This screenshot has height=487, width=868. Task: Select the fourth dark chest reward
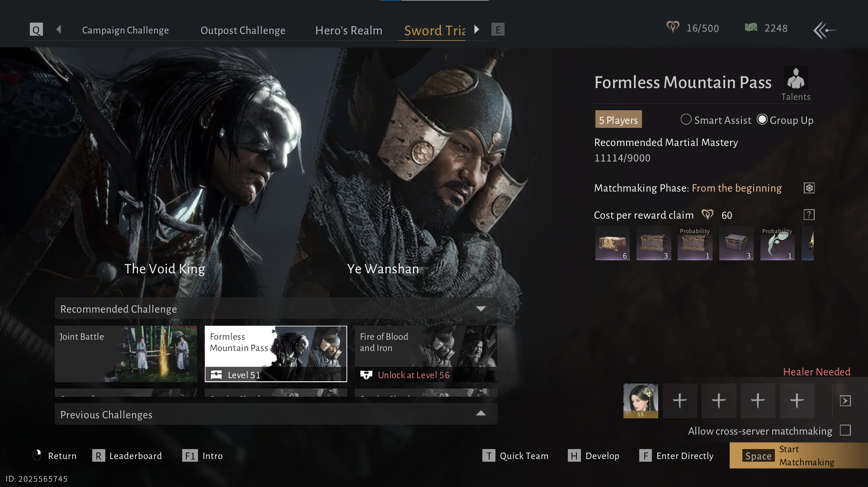[x=736, y=243]
